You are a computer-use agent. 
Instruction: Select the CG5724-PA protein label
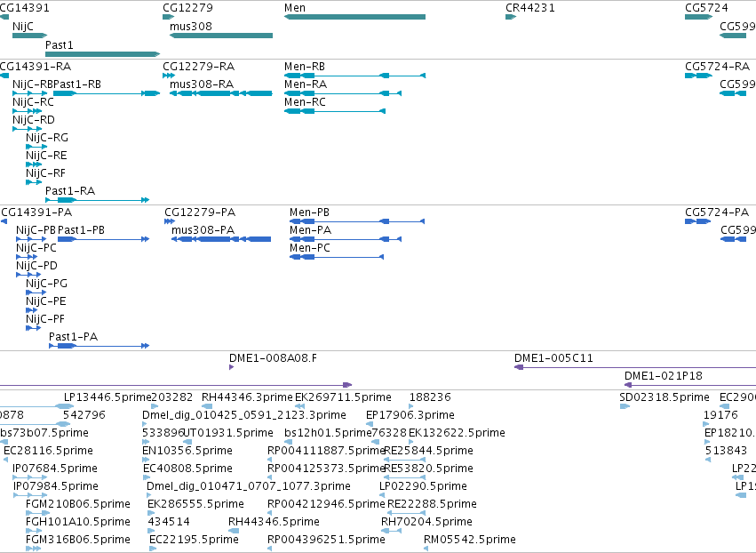coord(716,212)
